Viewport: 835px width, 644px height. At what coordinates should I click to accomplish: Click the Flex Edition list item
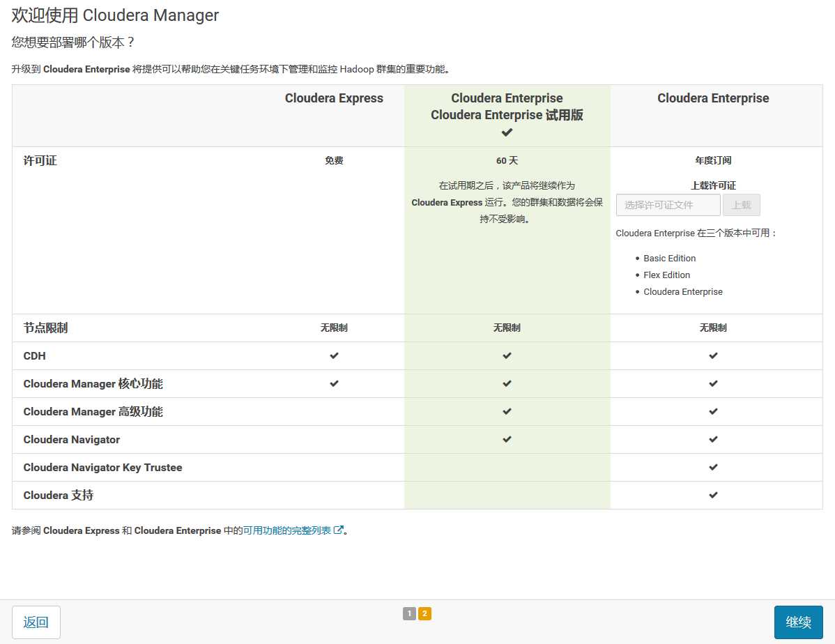(x=667, y=275)
